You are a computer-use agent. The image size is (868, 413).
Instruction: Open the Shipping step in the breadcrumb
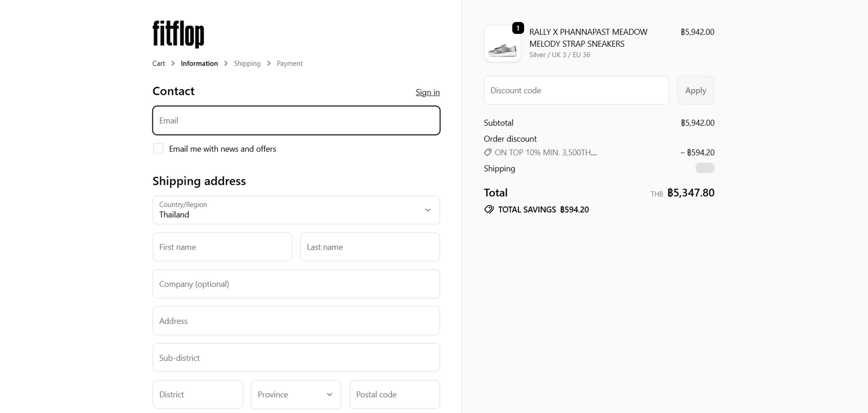click(247, 63)
